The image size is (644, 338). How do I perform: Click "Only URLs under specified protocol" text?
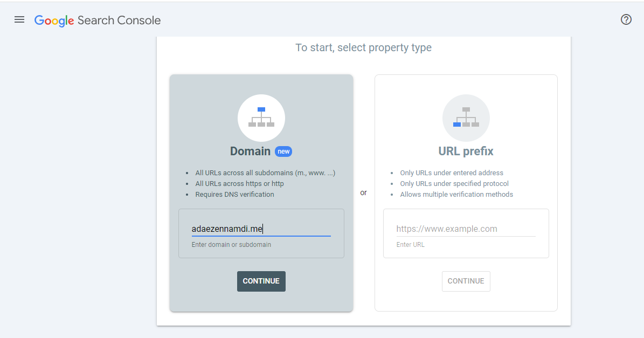click(x=454, y=184)
